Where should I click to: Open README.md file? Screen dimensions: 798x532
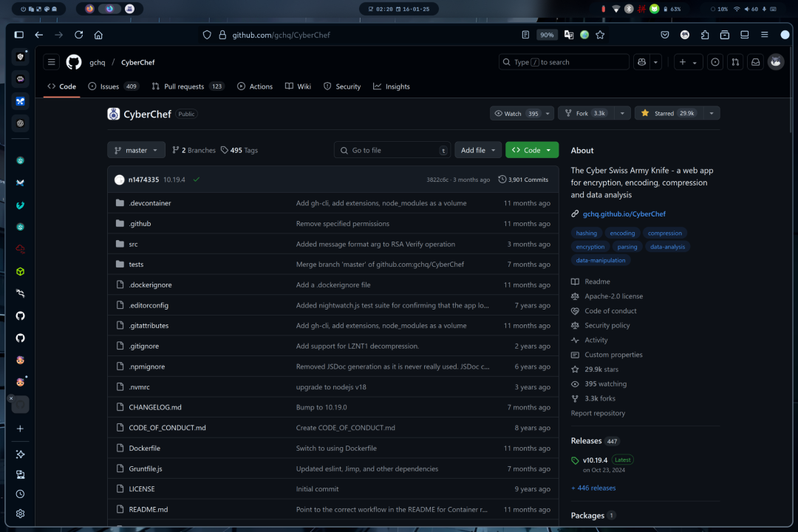tap(148, 509)
